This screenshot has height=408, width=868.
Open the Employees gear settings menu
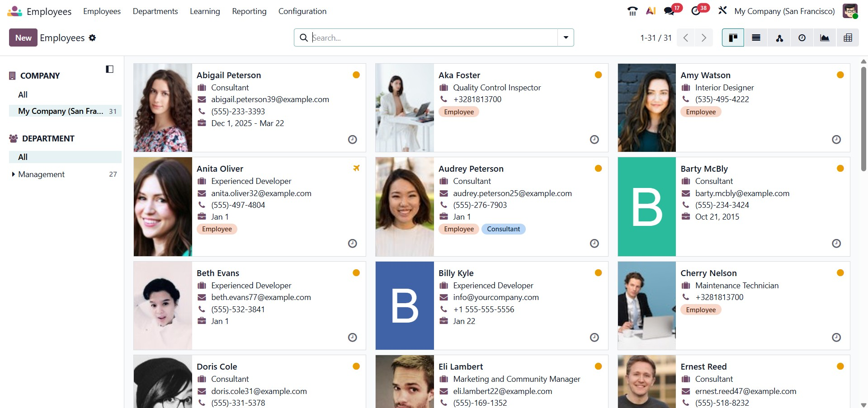coord(92,38)
